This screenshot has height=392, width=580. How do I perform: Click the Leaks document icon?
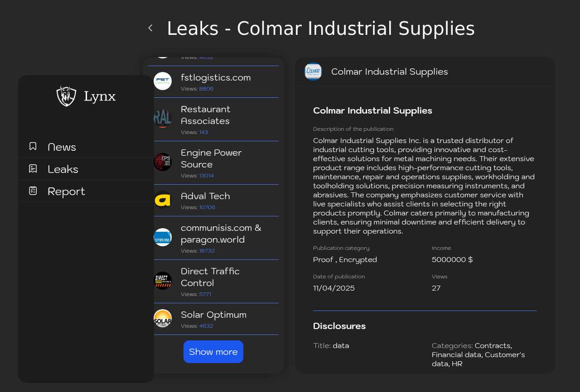tap(33, 168)
